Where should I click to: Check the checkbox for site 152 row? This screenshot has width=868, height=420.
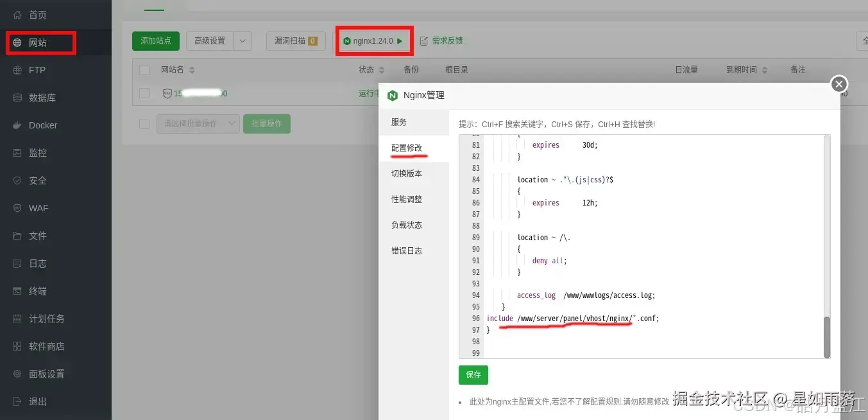click(x=144, y=93)
